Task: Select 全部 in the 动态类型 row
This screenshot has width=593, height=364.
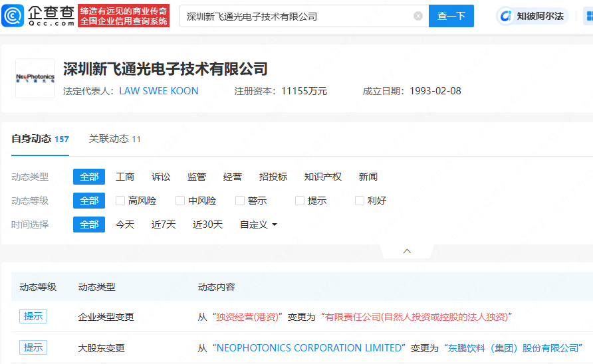Action: pyautogui.click(x=89, y=177)
